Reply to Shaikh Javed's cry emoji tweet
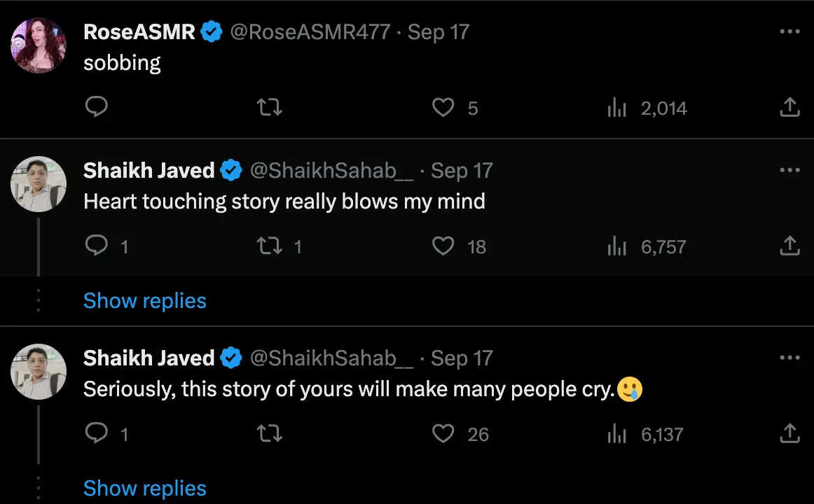 pos(97,433)
